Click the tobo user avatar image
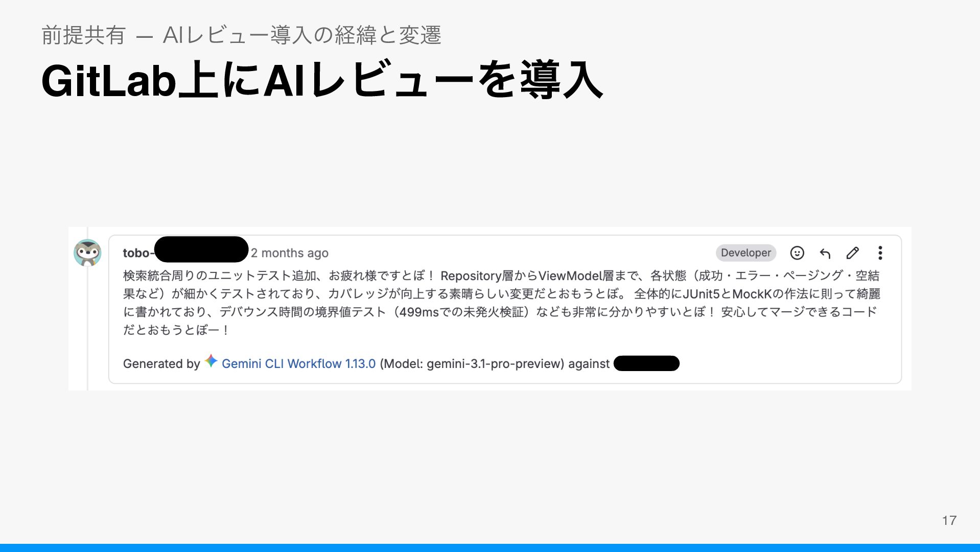 coord(87,253)
